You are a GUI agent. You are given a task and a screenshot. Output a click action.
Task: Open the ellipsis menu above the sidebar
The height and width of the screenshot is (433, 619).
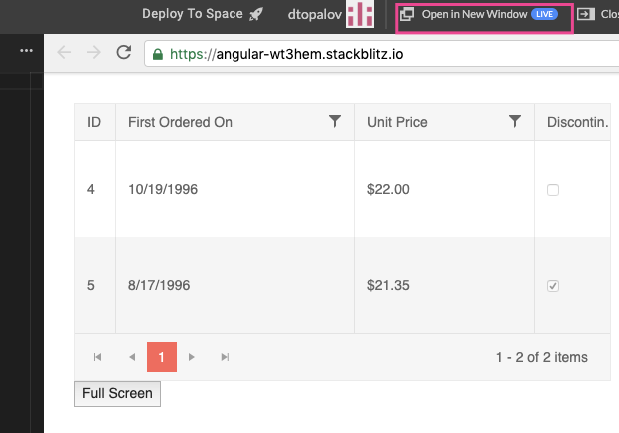point(26,50)
